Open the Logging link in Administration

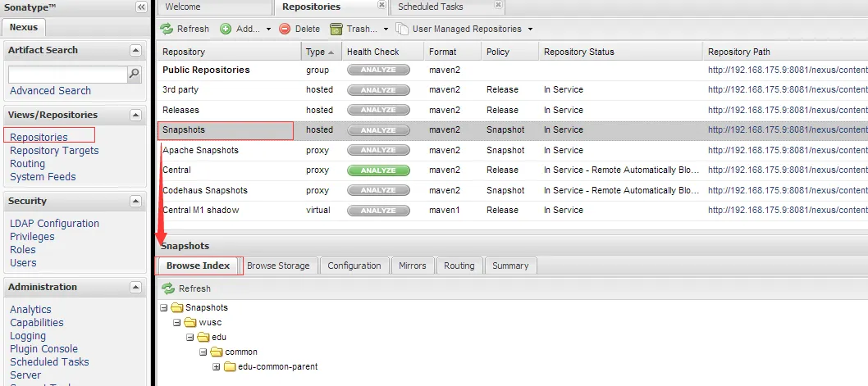tap(28, 336)
